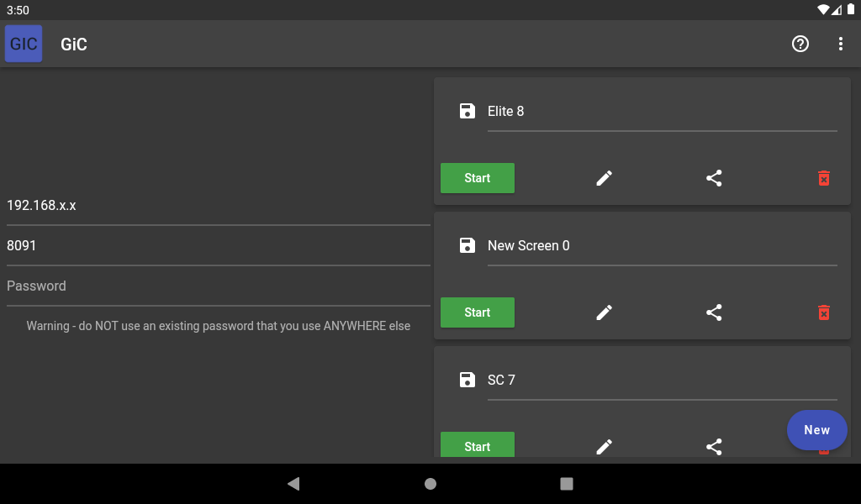Image resolution: width=861 pixels, height=504 pixels.
Task: Share the Elite 8 screen
Action: tap(714, 178)
